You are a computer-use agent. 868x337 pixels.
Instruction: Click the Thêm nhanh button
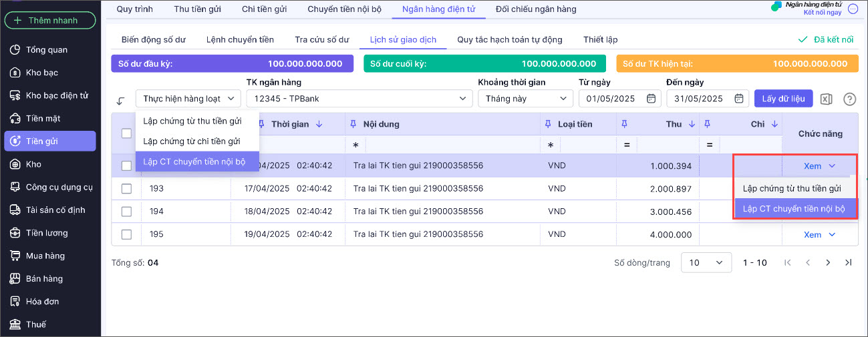[x=51, y=20]
